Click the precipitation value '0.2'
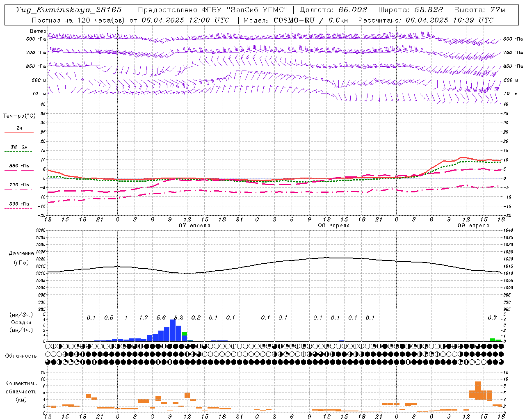 click(x=196, y=317)
